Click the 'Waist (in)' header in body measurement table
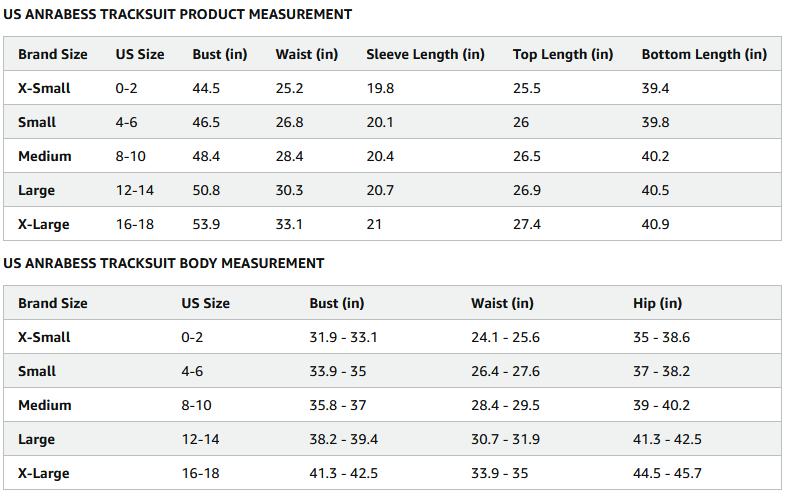The height and width of the screenshot is (499, 792). [x=502, y=303]
